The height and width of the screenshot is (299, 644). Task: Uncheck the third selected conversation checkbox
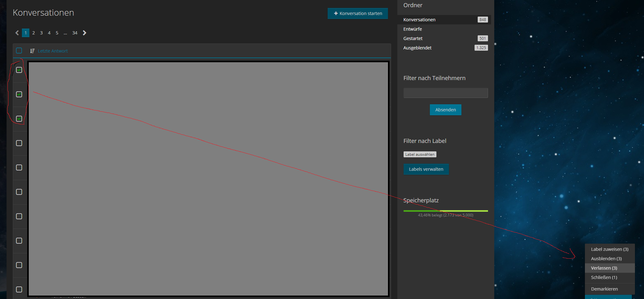pos(19,119)
